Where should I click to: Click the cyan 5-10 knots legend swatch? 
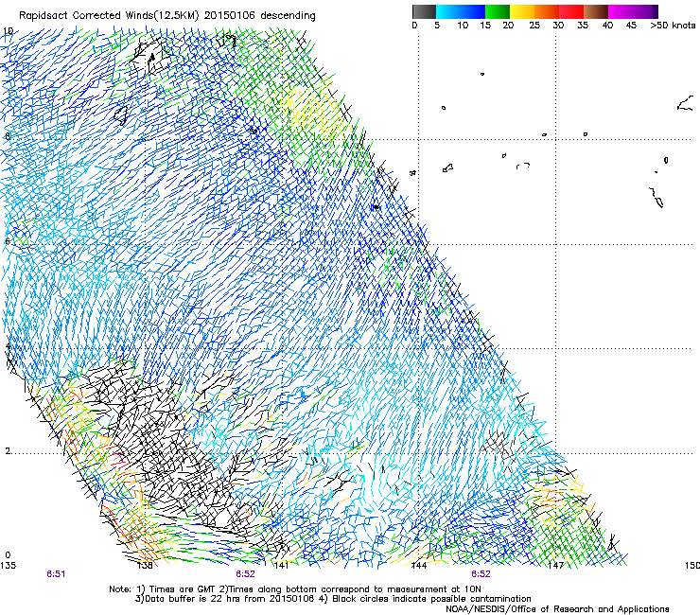click(448, 11)
